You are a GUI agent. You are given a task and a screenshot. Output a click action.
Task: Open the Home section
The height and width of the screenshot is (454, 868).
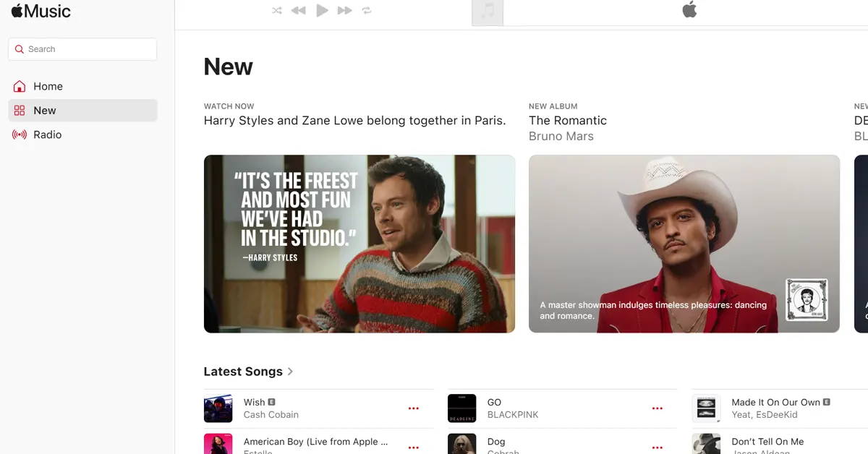[x=48, y=86]
